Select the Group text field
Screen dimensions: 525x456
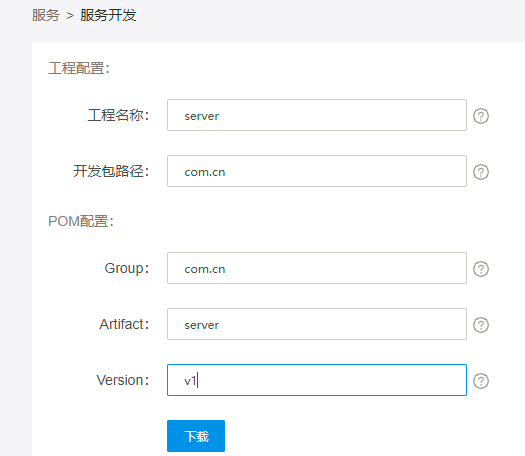[x=317, y=268]
